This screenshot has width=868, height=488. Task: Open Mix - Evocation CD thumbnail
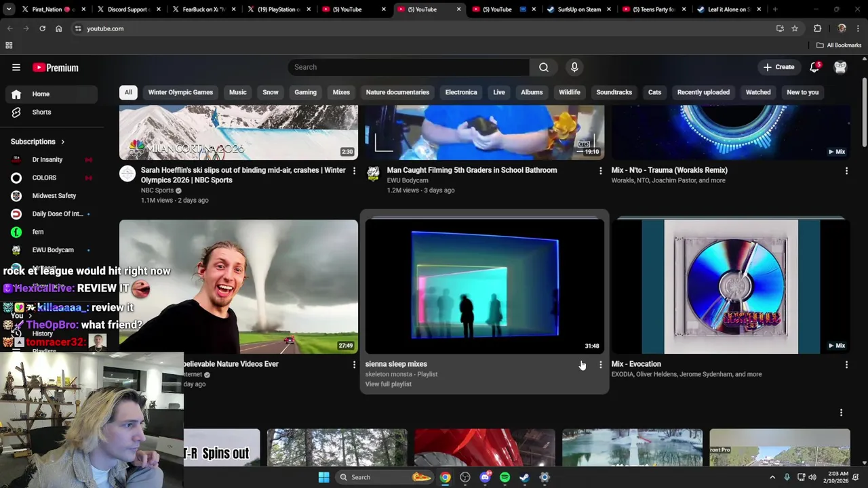point(731,287)
